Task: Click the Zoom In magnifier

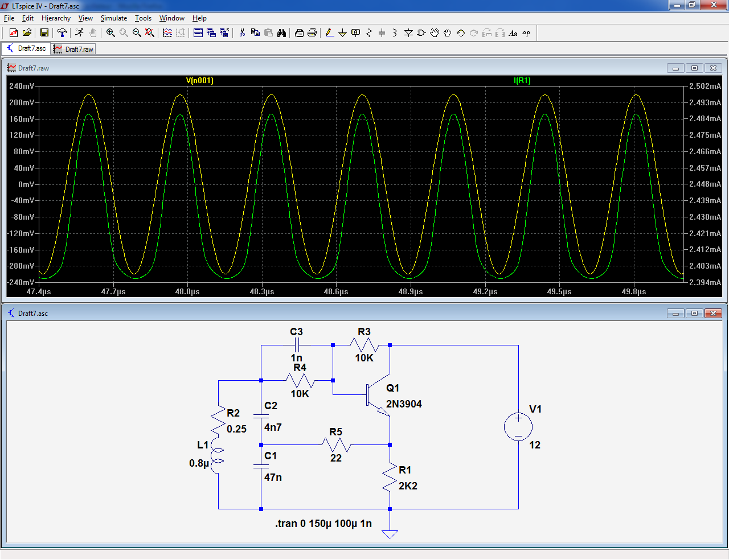Action: pyautogui.click(x=110, y=33)
